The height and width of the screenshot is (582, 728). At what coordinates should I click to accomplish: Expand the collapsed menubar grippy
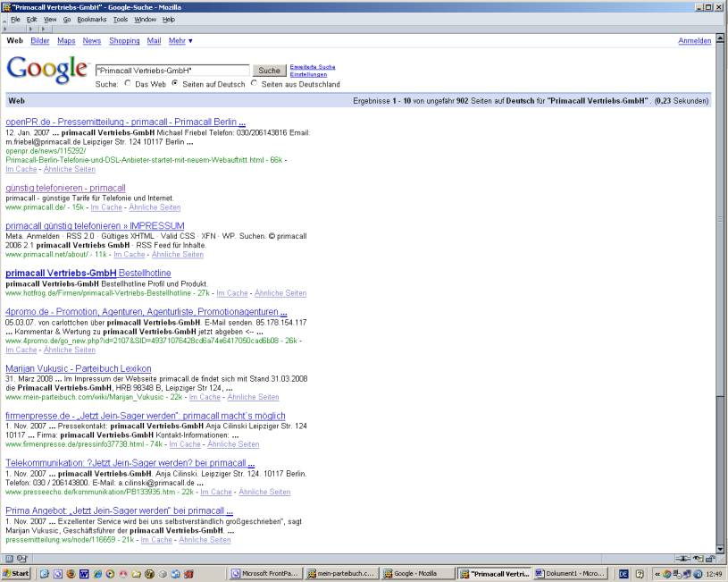point(4,21)
